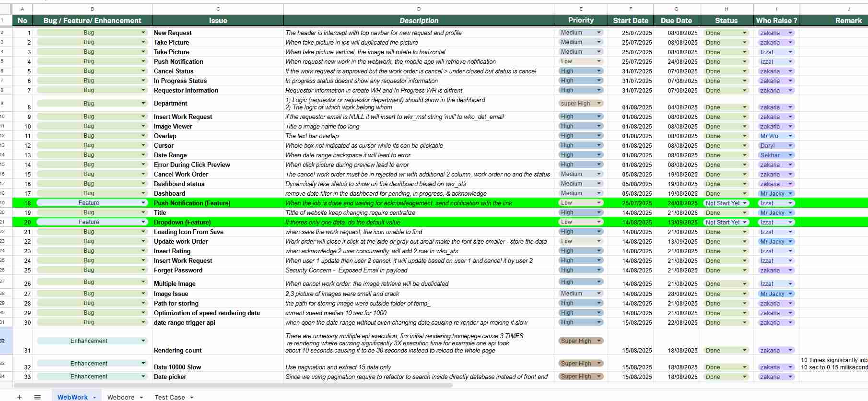Click the 'Description' header cell

coord(419,21)
